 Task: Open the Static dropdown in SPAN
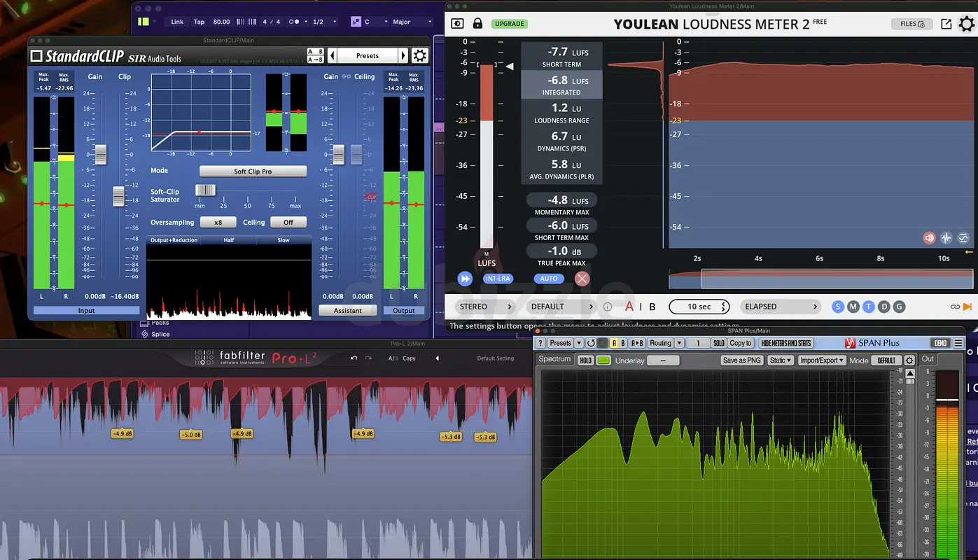[x=780, y=360]
